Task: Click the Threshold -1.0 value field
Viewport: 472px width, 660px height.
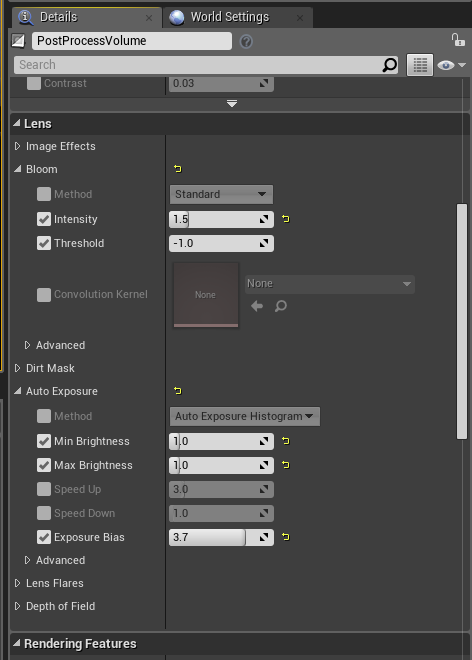Action: 221,243
